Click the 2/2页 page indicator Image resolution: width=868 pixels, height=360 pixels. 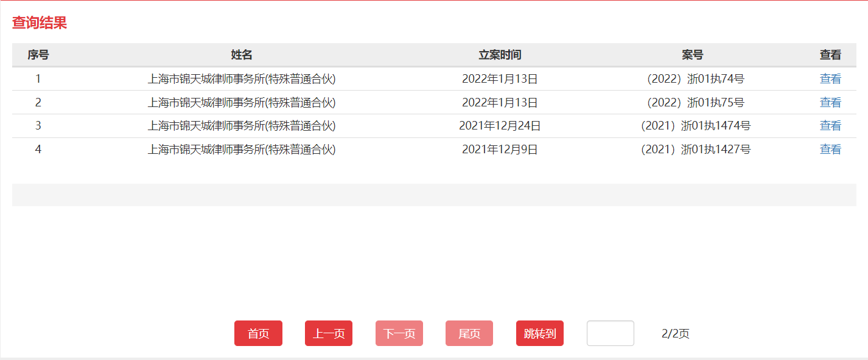click(x=676, y=333)
